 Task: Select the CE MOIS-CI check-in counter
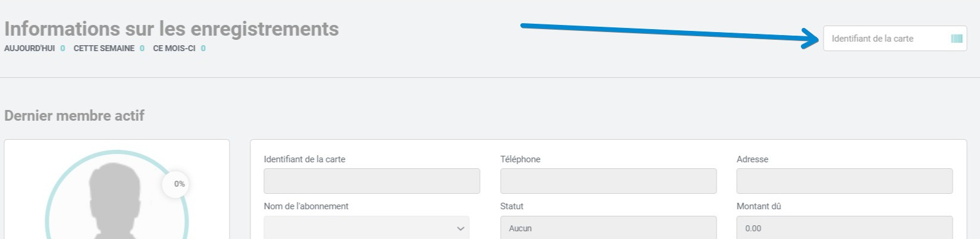click(180, 48)
